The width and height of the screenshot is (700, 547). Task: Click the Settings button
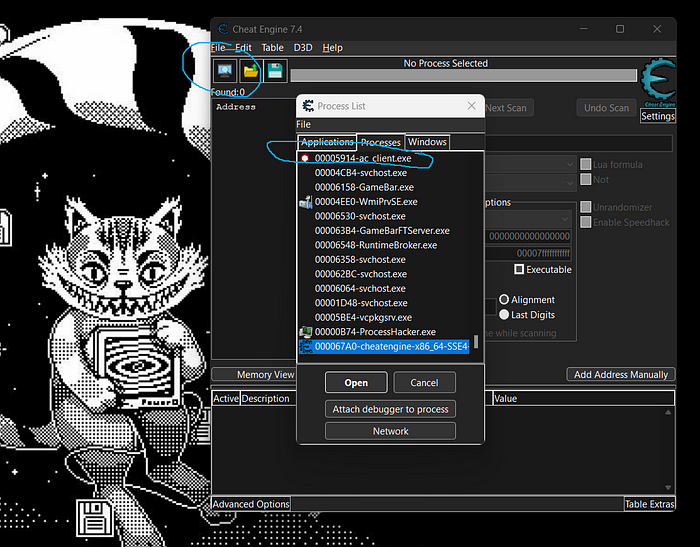coord(658,116)
